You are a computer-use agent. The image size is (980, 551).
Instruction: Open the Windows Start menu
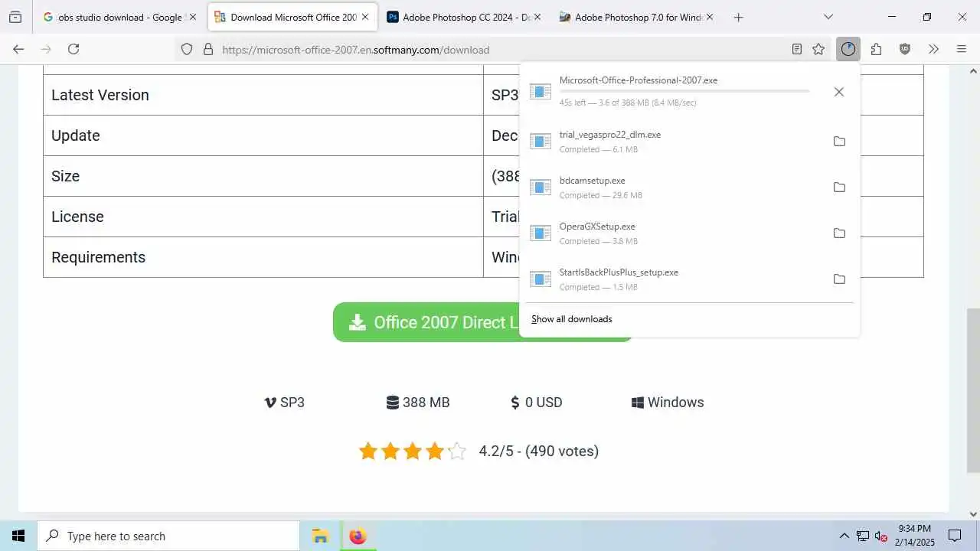(x=18, y=536)
